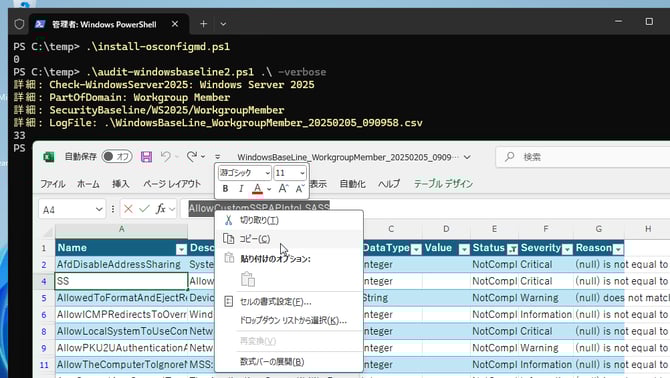Select column A header
The height and width of the screenshot is (378, 670).
point(121,229)
